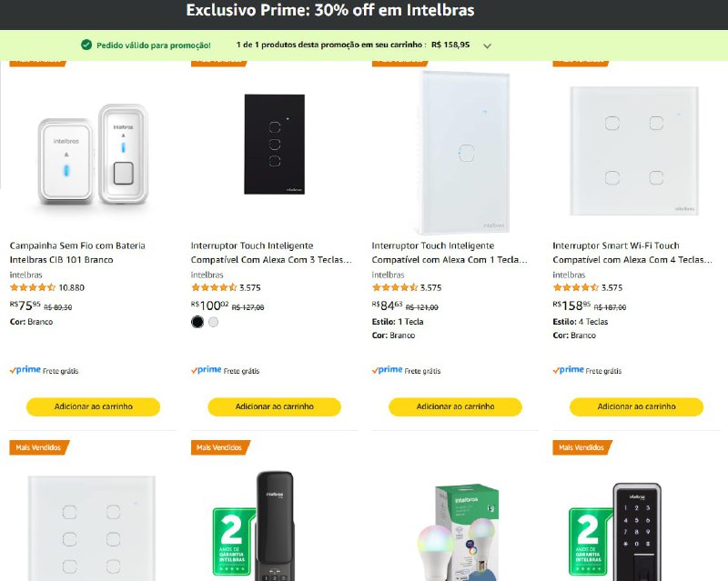Add 4 Teclas Interruptor Smart to cart
The width and height of the screenshot is (728, 581).
[636, 406]
